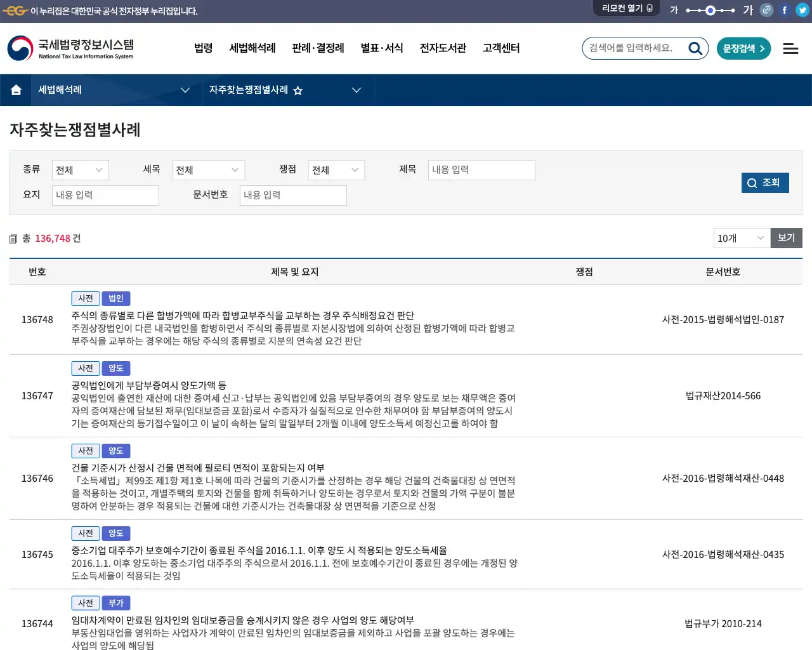Click the 양도 tag on row 136747
Image resolution: width=812 pixels, height=650 pixels.
click(x=116, y=368)
